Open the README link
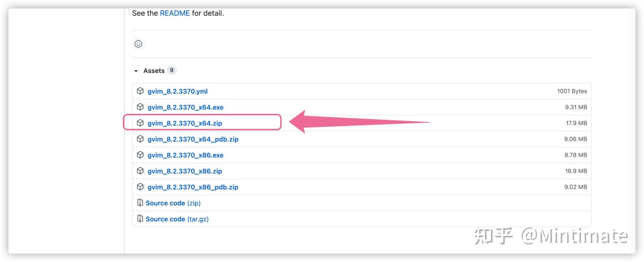 point(175,13)
